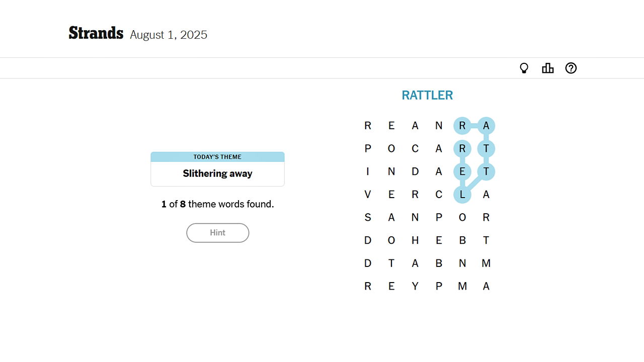Click the letter V in the grid

click(x=368, y=195)
